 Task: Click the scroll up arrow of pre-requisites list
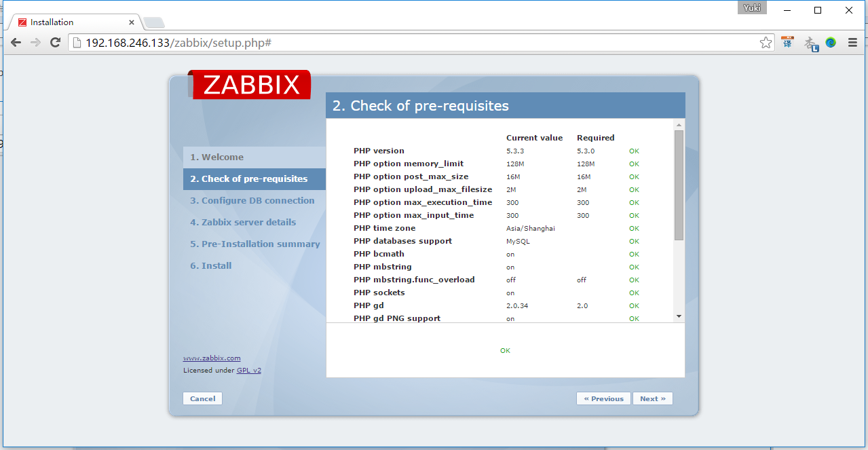point(679,125)
